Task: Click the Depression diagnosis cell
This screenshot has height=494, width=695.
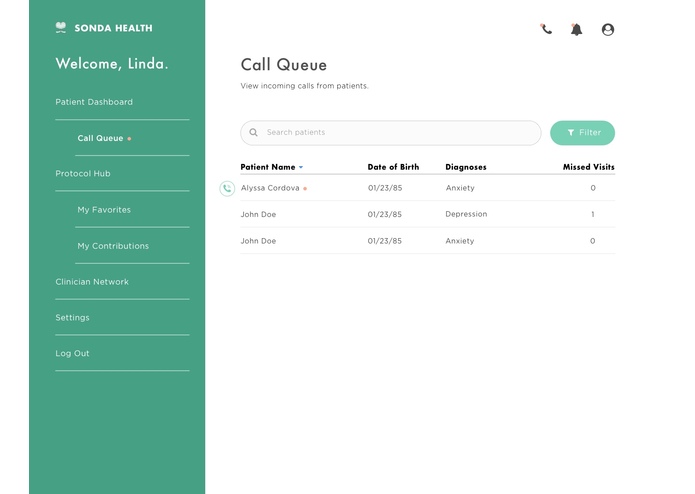Action: (466, 214)
